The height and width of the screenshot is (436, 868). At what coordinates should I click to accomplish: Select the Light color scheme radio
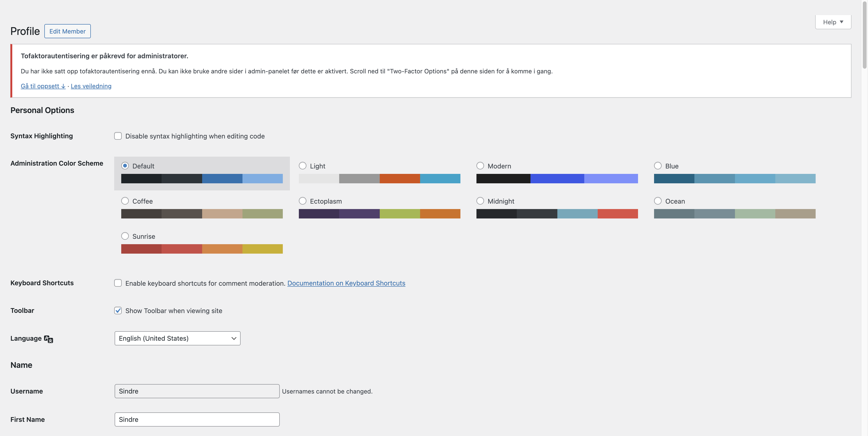[302, 166]
